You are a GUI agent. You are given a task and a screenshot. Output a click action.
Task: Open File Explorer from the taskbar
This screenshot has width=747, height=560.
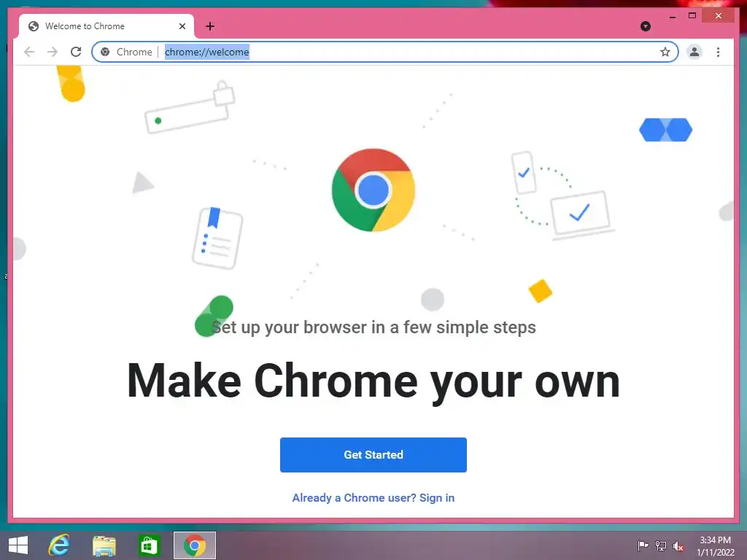(x=104, y=545)
